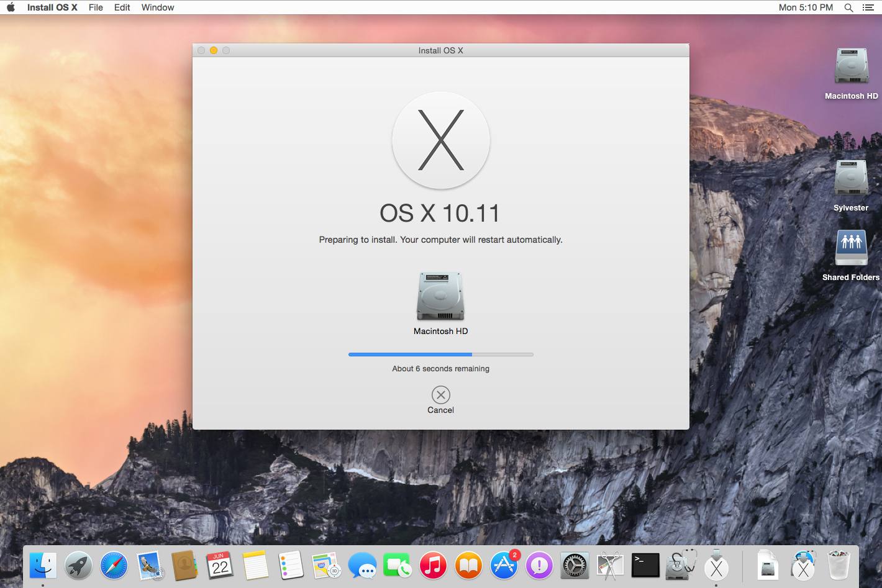Open the File menu
Viewport: 882px width, 588px height.
[96, 7]
